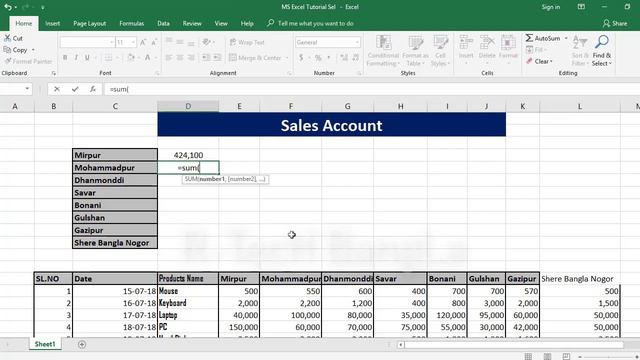
Task: Click the Insert Function fx icon
Action: click(x=93, y=89)
